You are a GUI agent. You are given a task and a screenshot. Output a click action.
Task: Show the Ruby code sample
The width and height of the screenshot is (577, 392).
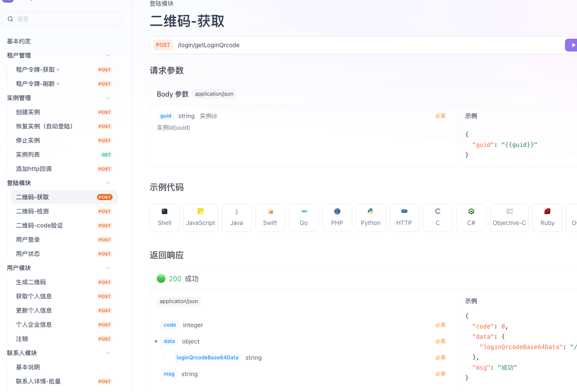(x=547, y=217)
